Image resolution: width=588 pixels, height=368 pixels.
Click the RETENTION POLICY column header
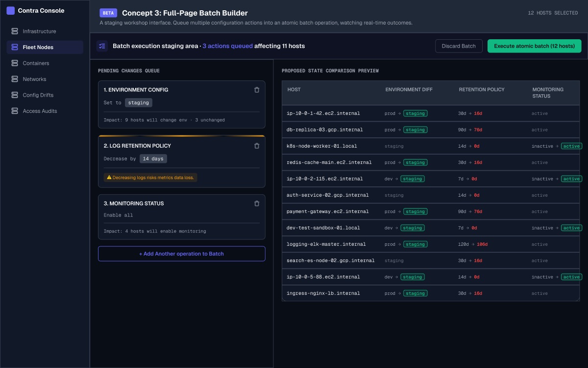(482, 90)
